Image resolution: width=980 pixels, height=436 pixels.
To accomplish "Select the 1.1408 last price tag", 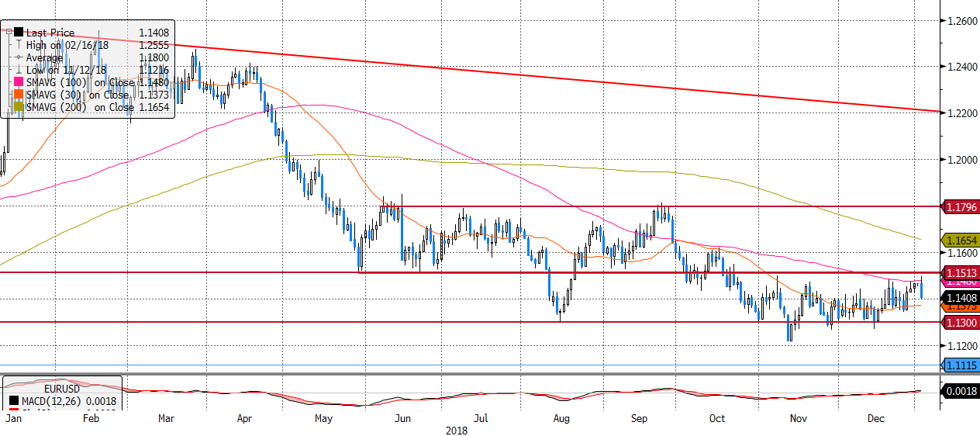I will point(961,298).
